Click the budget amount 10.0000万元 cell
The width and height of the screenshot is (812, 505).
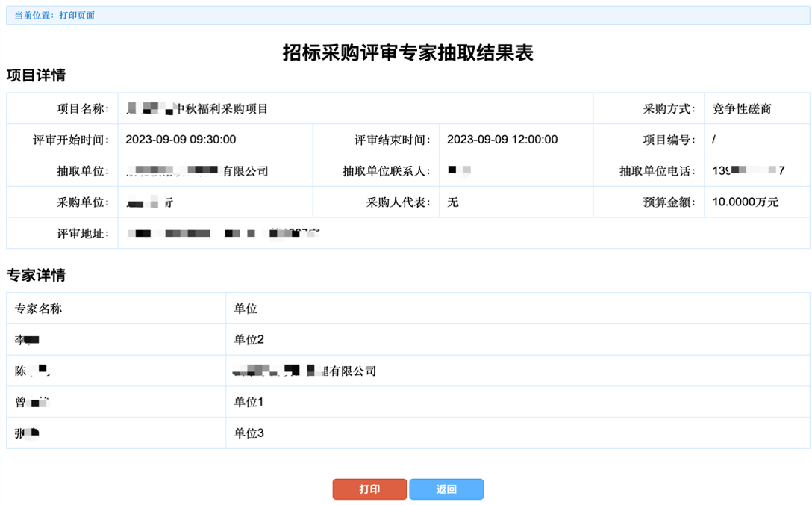[746, 202]
